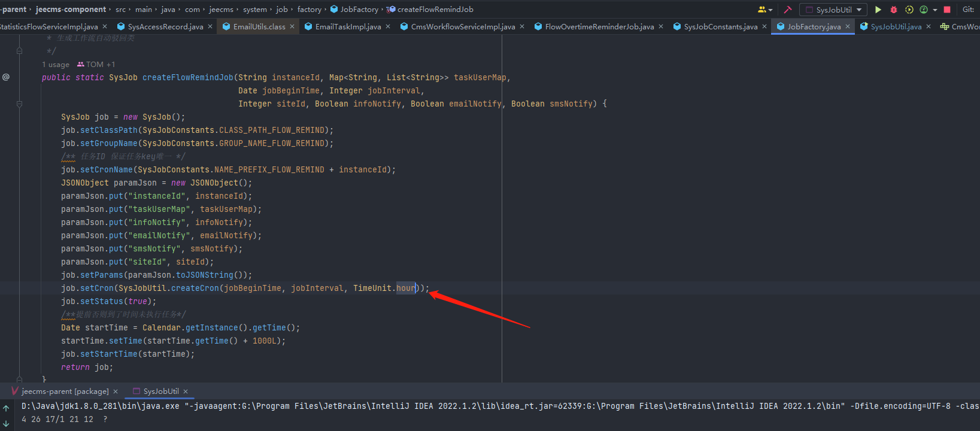Close the FlowOvertimeReminderJob.java tab
This screenshot has width=980, height=431.
[661, 27]
